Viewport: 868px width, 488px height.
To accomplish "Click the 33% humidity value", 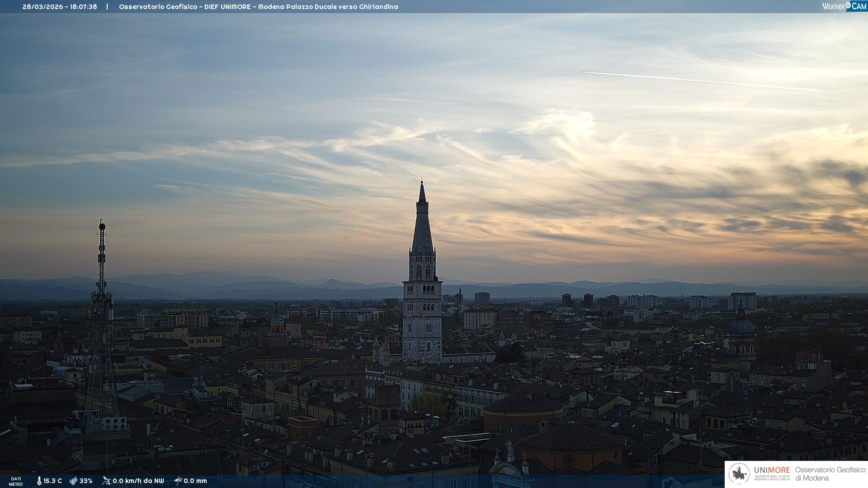I will [x=86, y=481].
